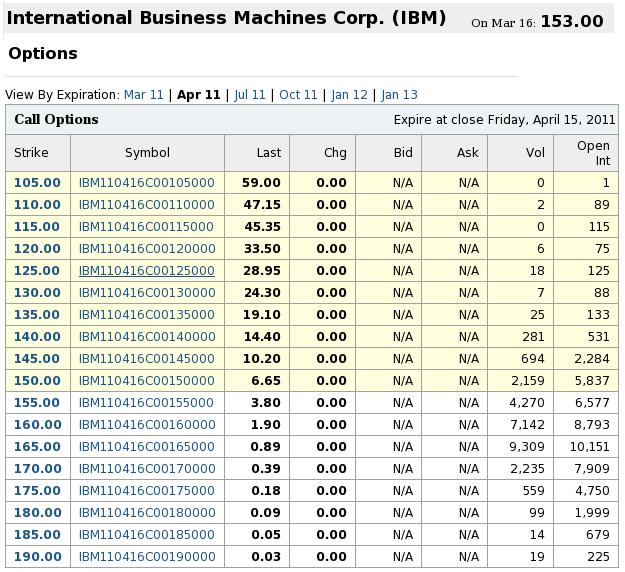This screenshot has width=625, height=572.
Task: Select open interest 5,837 cell
Action: [586, 380]
